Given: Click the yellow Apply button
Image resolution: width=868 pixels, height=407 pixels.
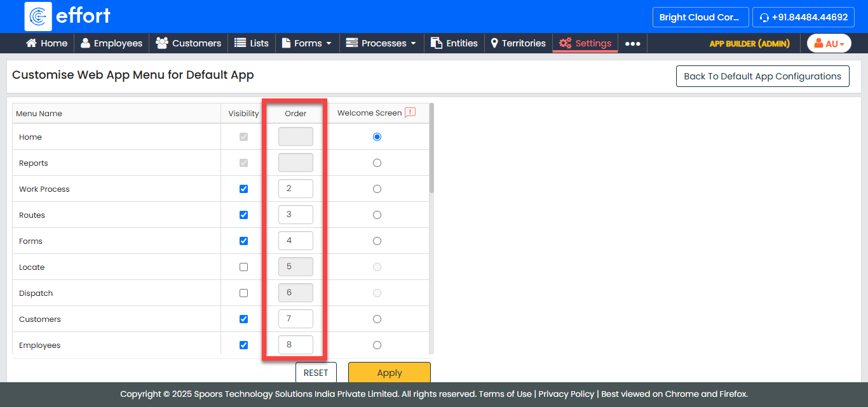Looking at the screenshot, I should point(389,373).
